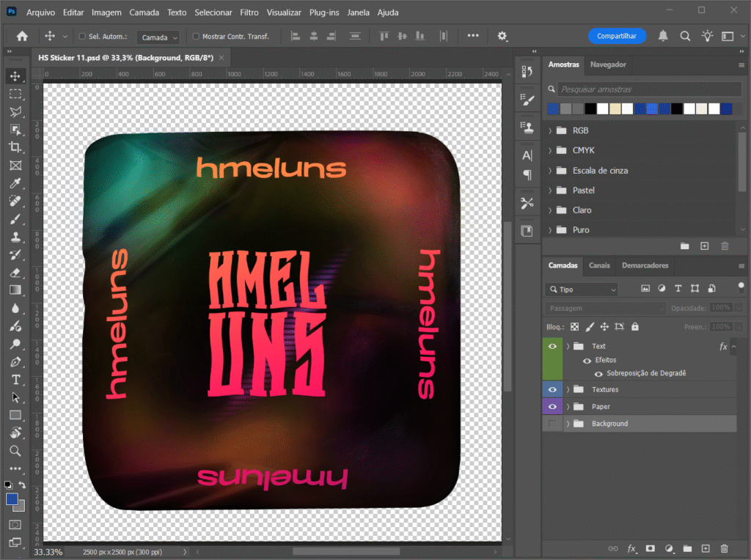Viewport: 751px width, 560px height.
Task: Select the Horizontal Type tool
Action: click(x=15, y=379)
